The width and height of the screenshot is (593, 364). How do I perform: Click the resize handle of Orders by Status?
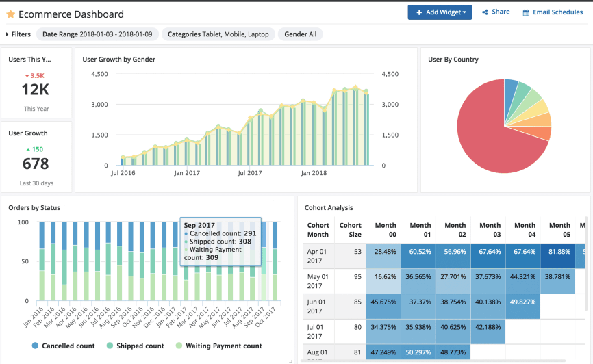pos(290,361)
